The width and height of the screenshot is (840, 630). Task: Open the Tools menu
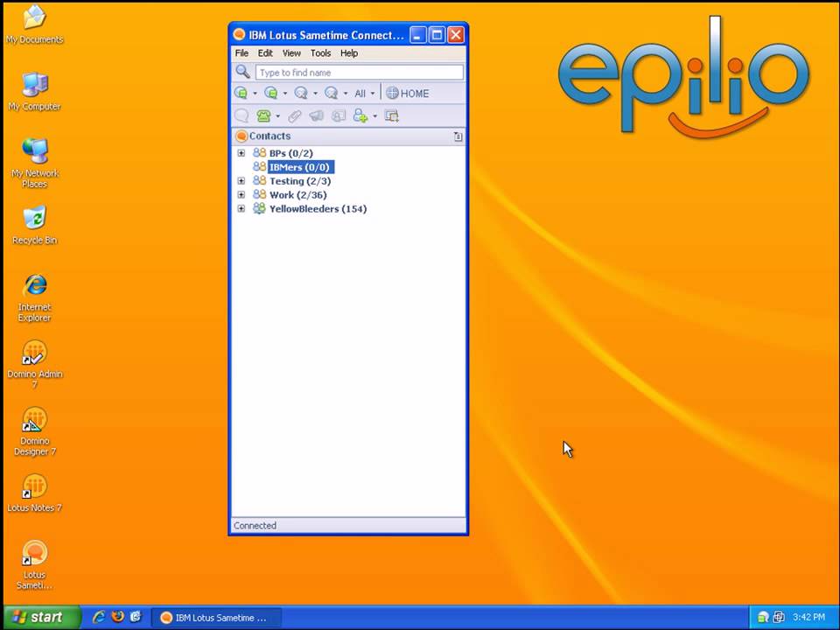pos(320,53)
